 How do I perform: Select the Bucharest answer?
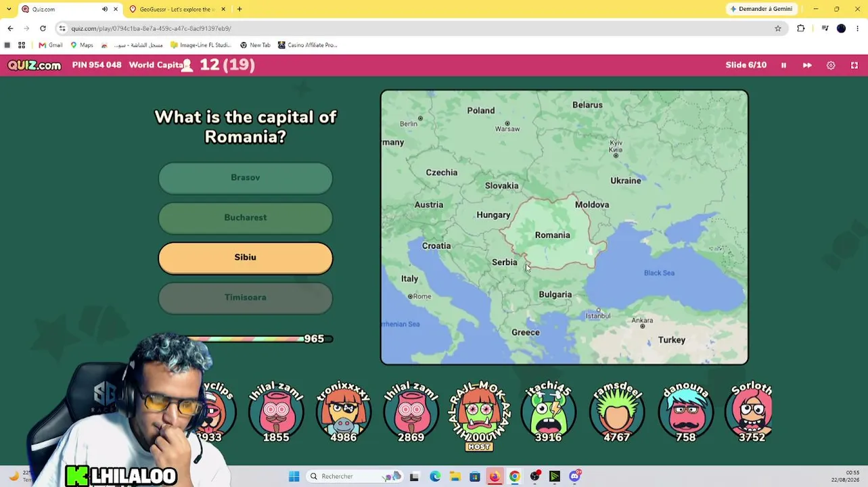(x=246, y=218)
